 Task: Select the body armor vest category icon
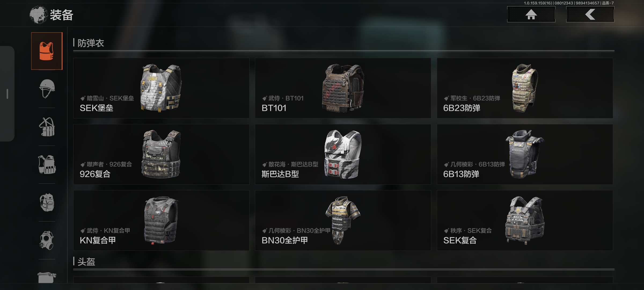47,51
